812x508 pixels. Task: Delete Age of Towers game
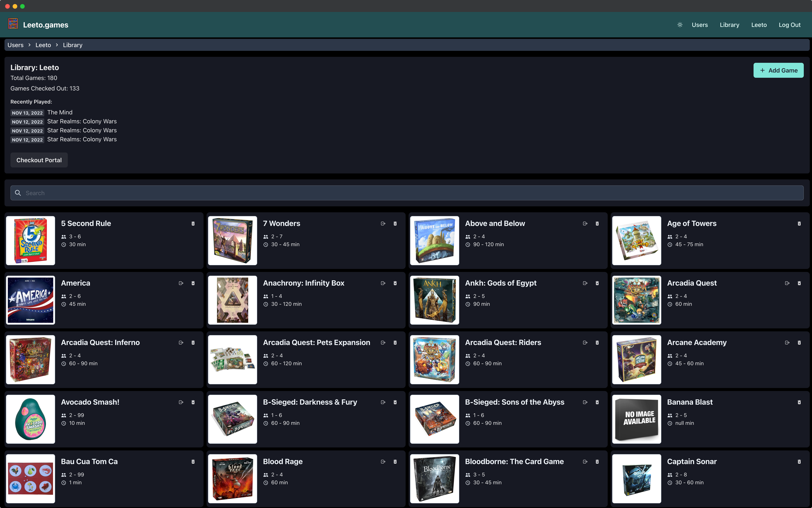pyautogui.click(x=799, y=224)
